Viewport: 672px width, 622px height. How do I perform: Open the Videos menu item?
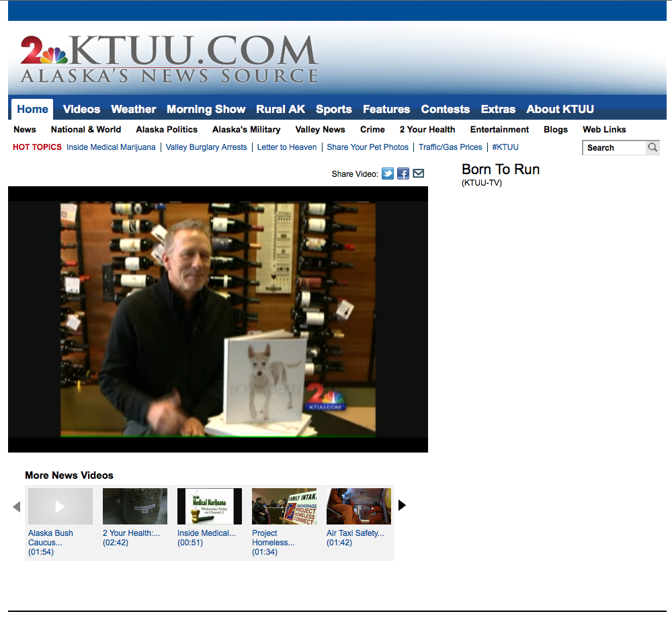81,110
